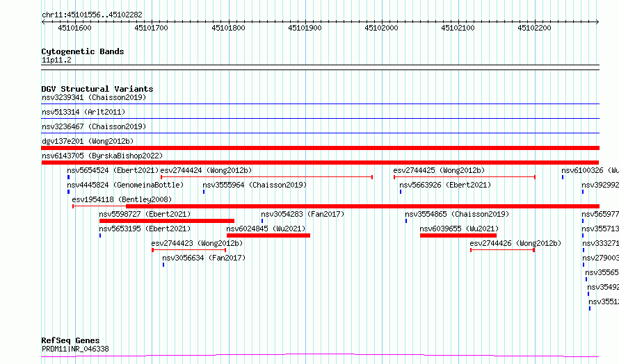Open the RefSeq Genes track title
Viewport: 619px width, 364px height.
tap(70, 340)
